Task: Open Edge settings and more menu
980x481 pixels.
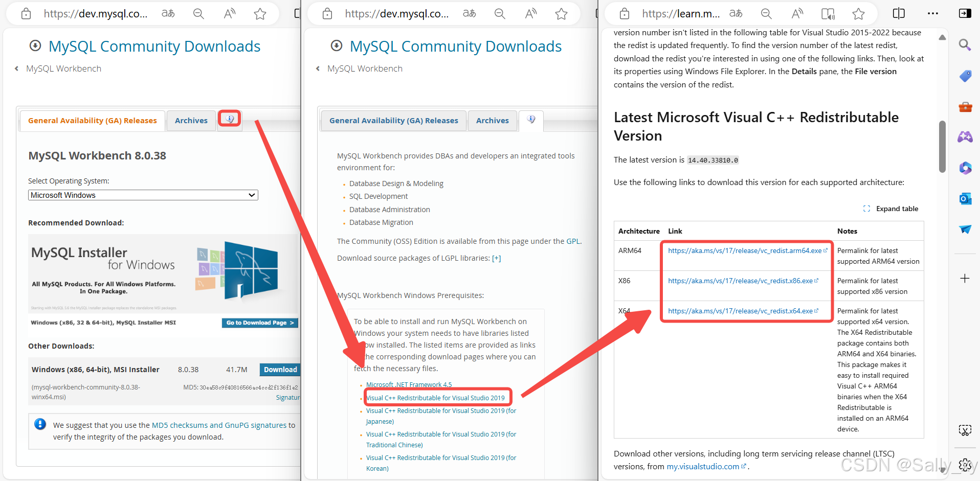Action: (x=933, y=13)
